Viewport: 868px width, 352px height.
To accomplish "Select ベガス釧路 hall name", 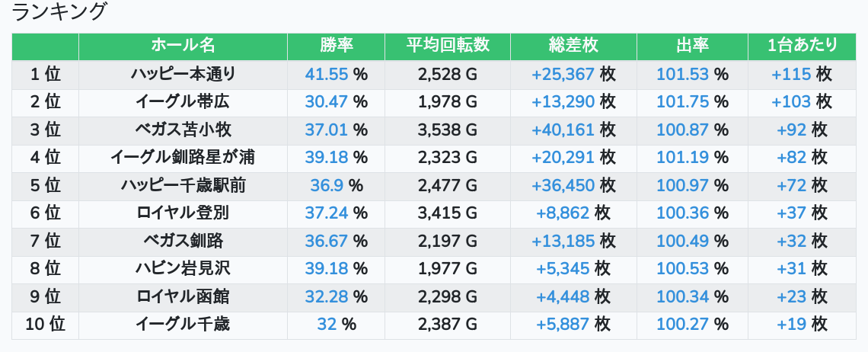I will pos(183,241).
